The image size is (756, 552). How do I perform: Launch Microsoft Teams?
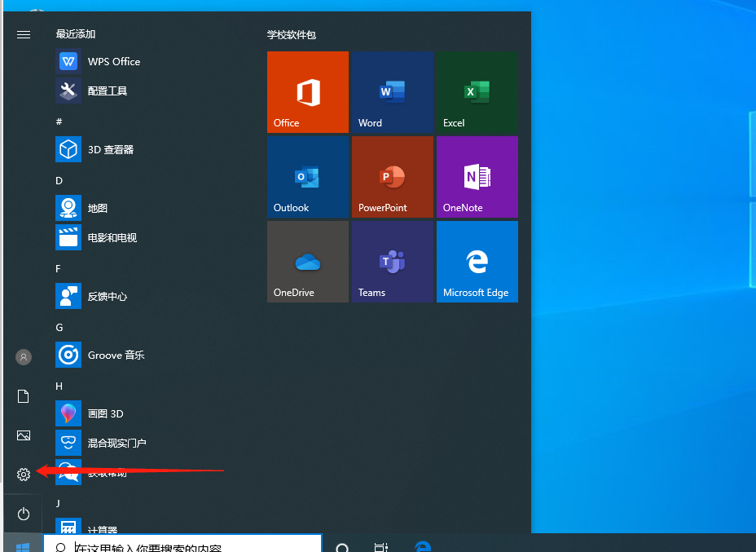click(x=392, y=262)
